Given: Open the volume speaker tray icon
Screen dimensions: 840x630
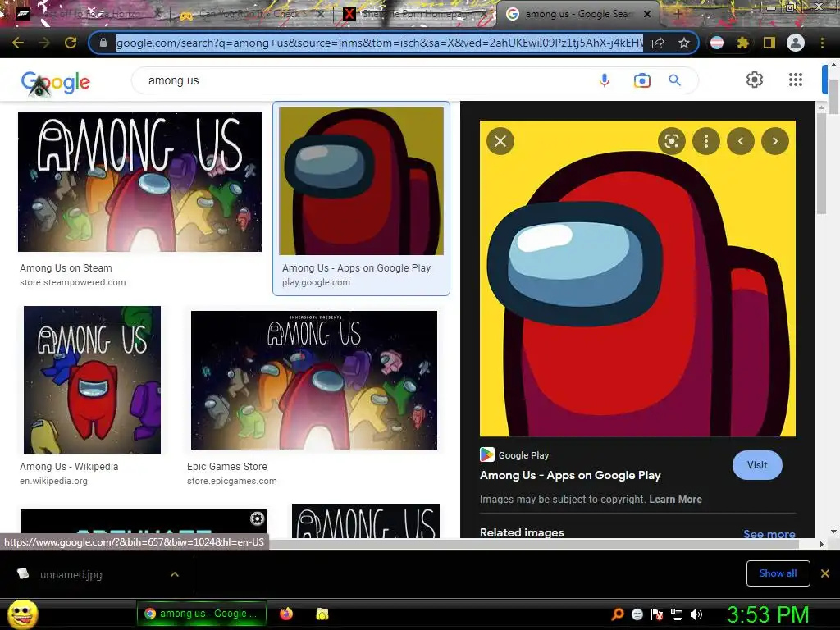Looking at the screenshot, I should tap(696, 614).
